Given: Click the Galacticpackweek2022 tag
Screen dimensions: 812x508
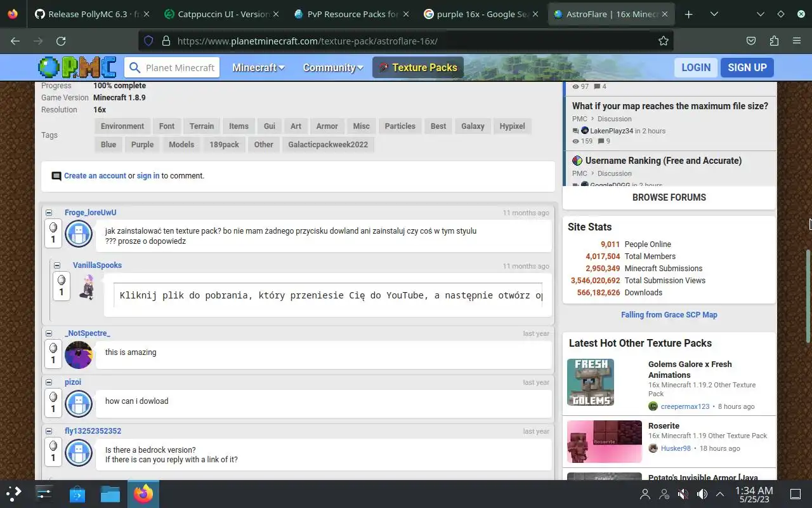Looking at the screenshot, I should tap(328, 145).
